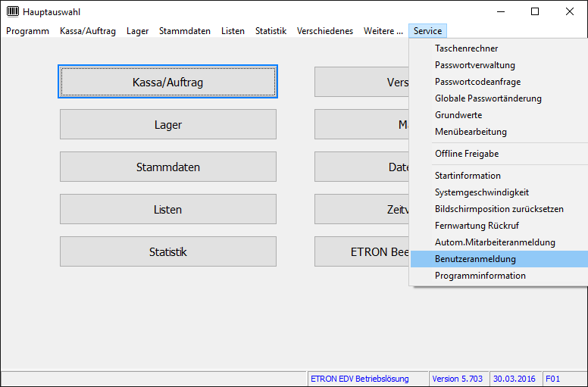Screen dimensions: 588x387
Task: Click the Hauptauswahl barcode title bar icon
Action: click(x=13, y=11)
